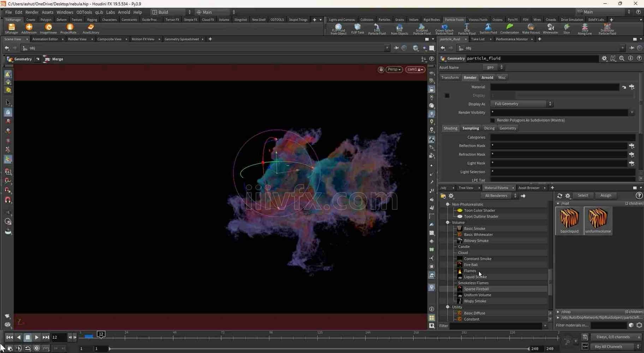The image size is (644, 353).
Task: Open the Persp viewport dropdown
Action: click(x=394, y=70)
